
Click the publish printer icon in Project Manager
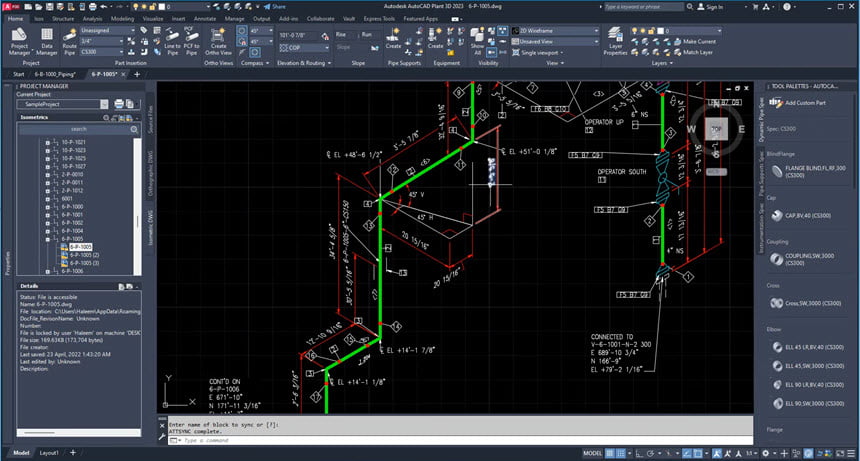coord(119,104)
